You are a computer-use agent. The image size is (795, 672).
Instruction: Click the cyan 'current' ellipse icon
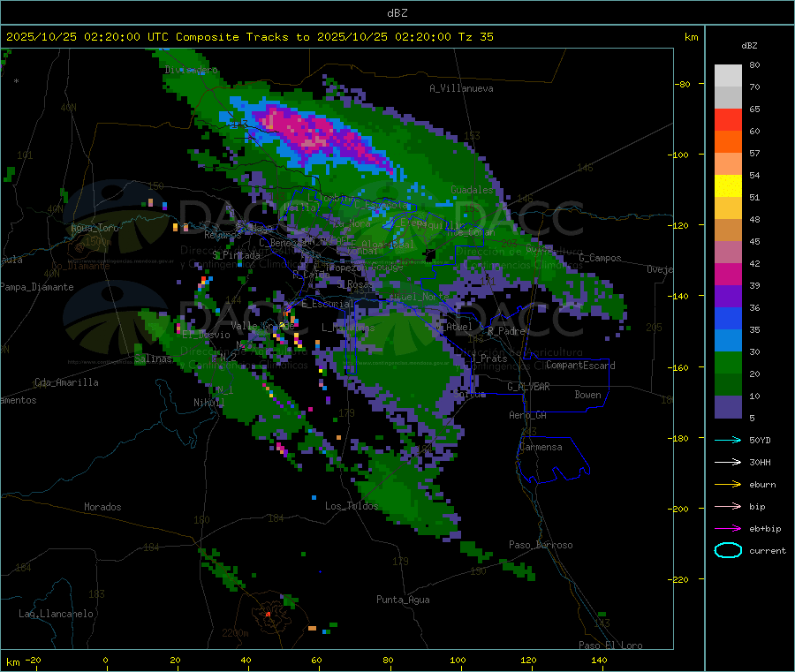[728, 550]
